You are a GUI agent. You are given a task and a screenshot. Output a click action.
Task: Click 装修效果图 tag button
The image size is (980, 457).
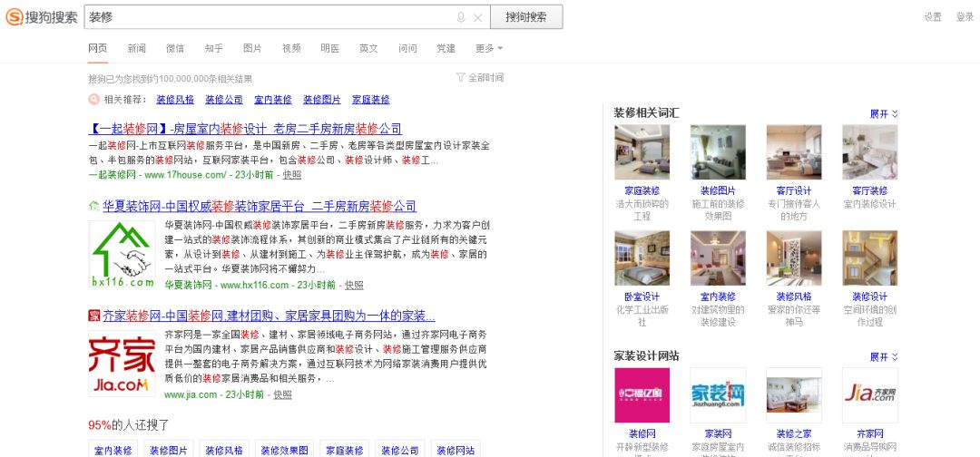click(x=284, y=450)
